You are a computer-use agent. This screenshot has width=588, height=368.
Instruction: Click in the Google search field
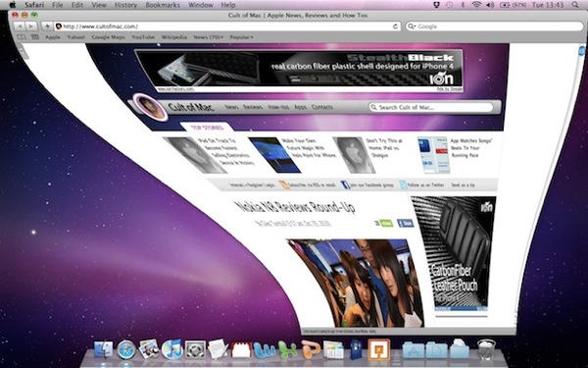point(495,26)
